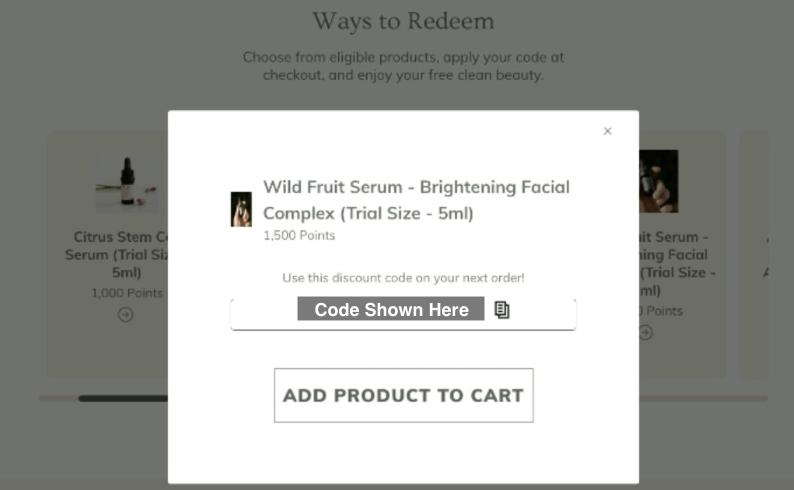Viewport: 794px width, 490px height.
Task: Click the Wild Fruit Serum thumbnail in the popup
Action: pos(241,209)
